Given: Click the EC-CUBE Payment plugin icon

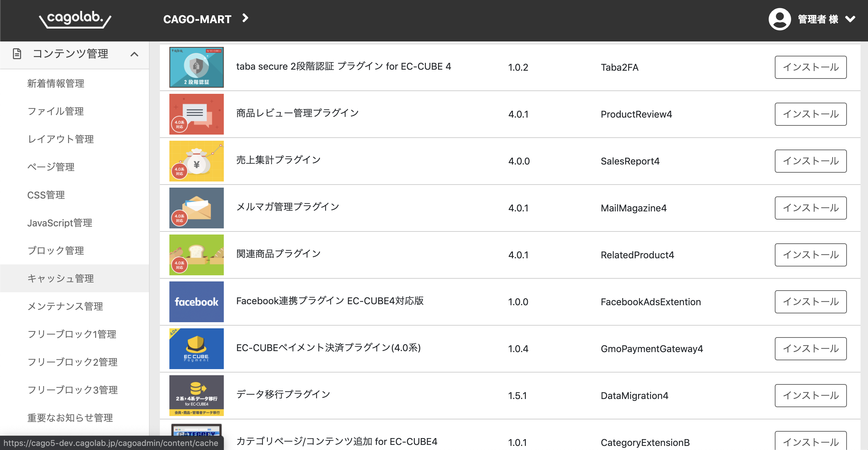Looking at the screenshot, I should pos(196,349).
